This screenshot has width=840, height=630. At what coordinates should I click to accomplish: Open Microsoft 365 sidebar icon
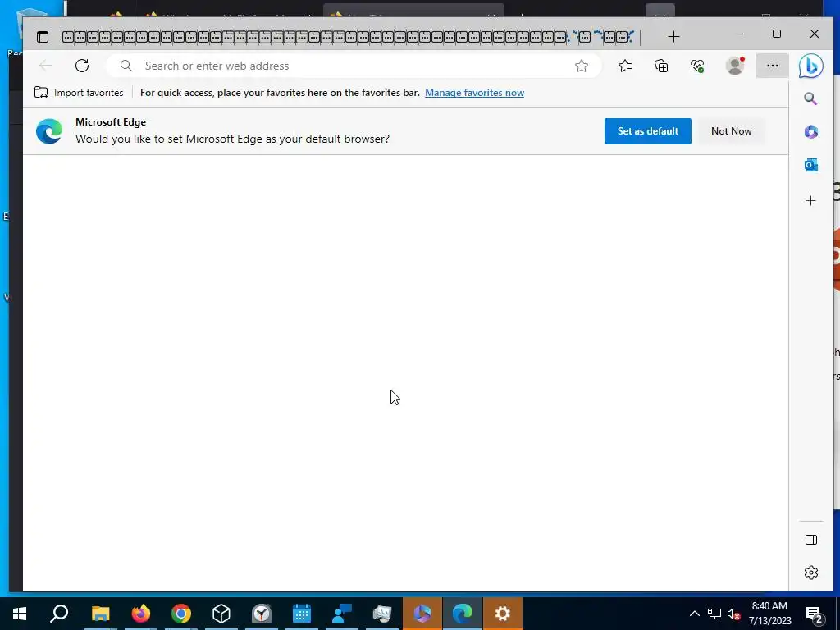tap(810, 132)
